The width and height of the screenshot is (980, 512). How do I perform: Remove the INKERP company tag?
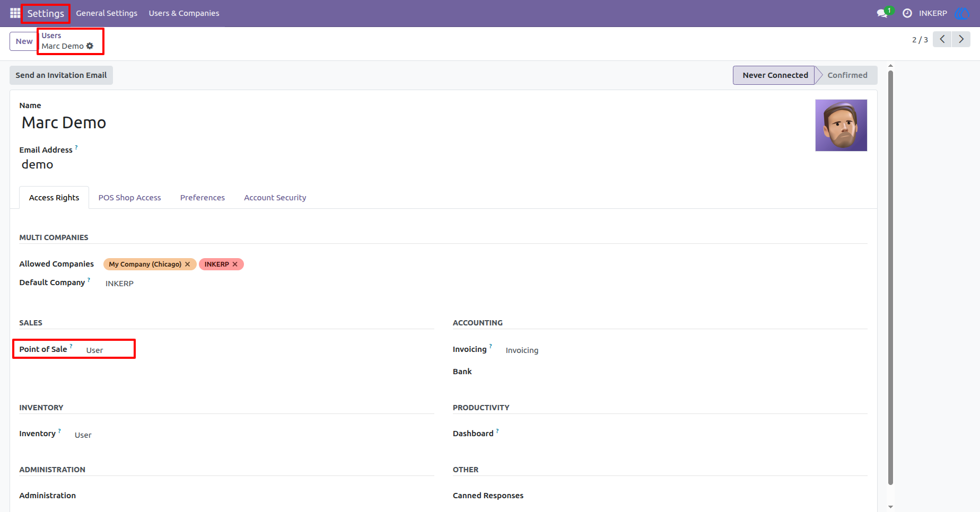[x=235, y=264]
